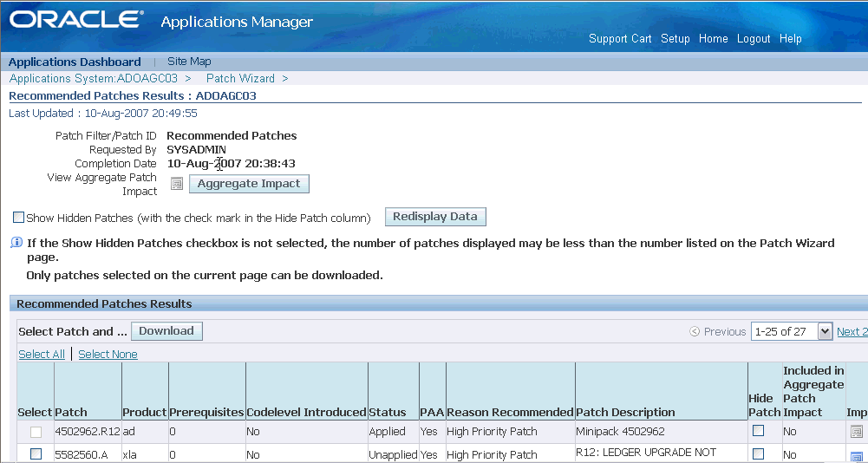The height and width of the screenshot is (463, 868).
Task: Click the R12: LEDGER UPGRADE NOT description
Action: tap(646, 452)
